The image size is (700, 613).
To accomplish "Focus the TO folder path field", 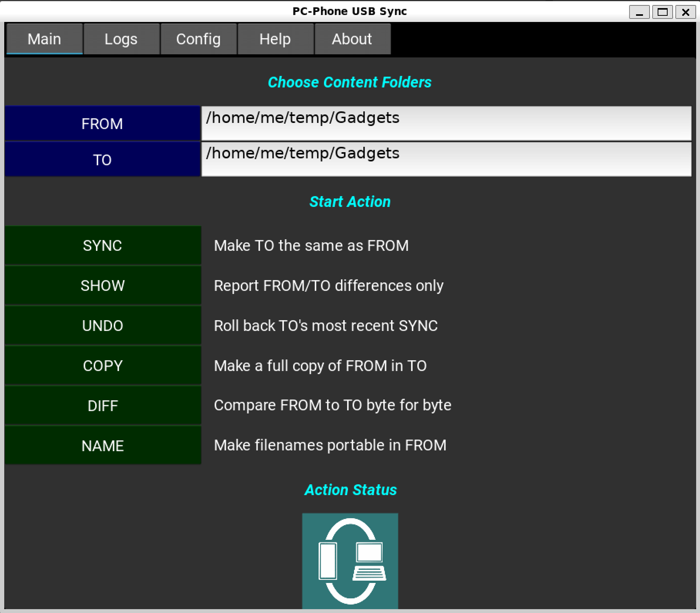I will (446, 159).
